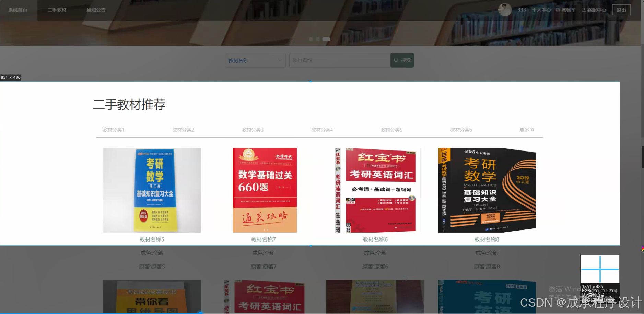Click 成色:全新 under 教材名称7
Viewport: 644px width, 314px height.
coord(264,253)
